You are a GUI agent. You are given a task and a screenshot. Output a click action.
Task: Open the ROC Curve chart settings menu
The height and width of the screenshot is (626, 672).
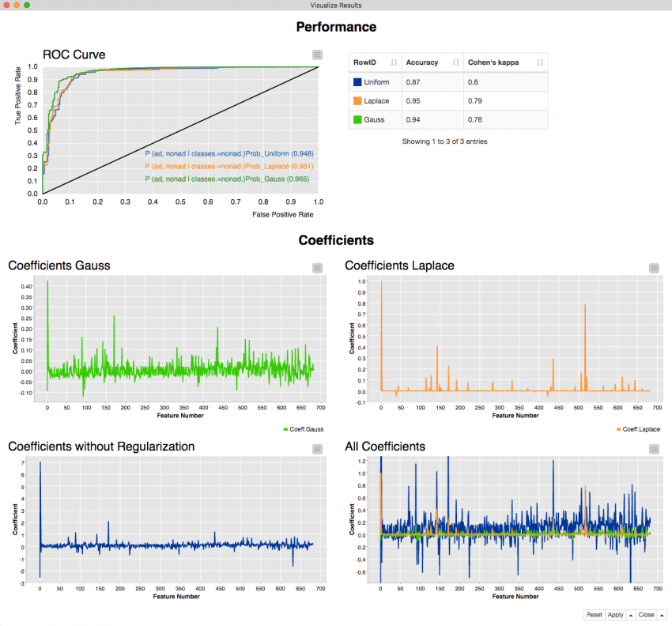pos(317,55)
